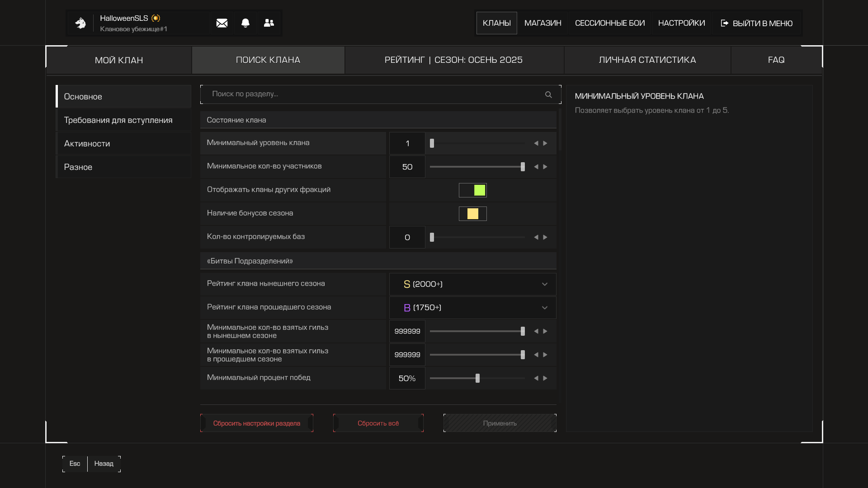Toggle display of other factions' clans

click(473, 190)
